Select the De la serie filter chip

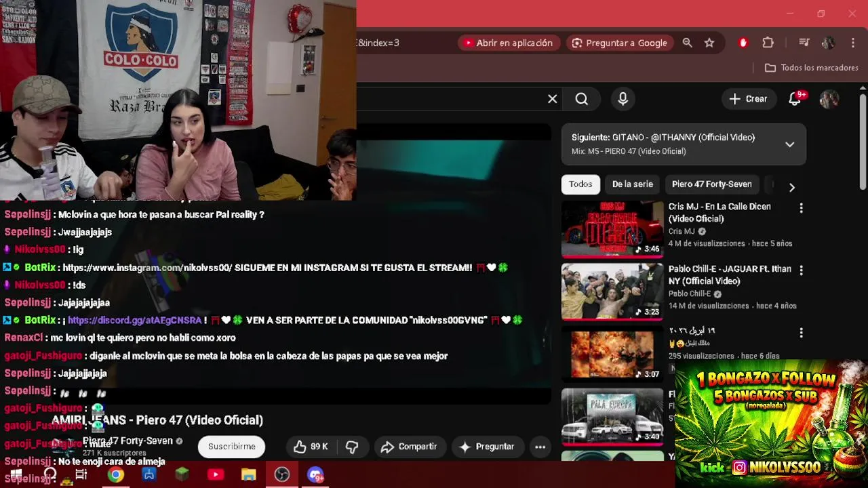(633, 184)
